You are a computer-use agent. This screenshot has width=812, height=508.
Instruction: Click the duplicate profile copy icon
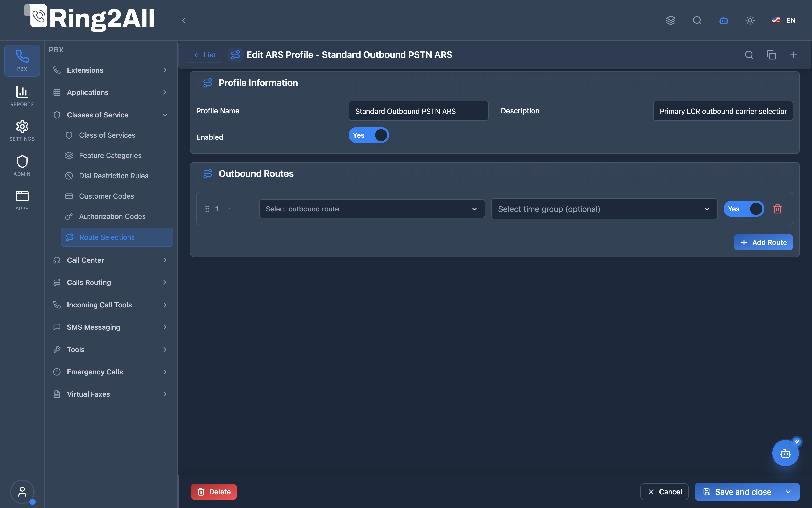pos(771,55)
